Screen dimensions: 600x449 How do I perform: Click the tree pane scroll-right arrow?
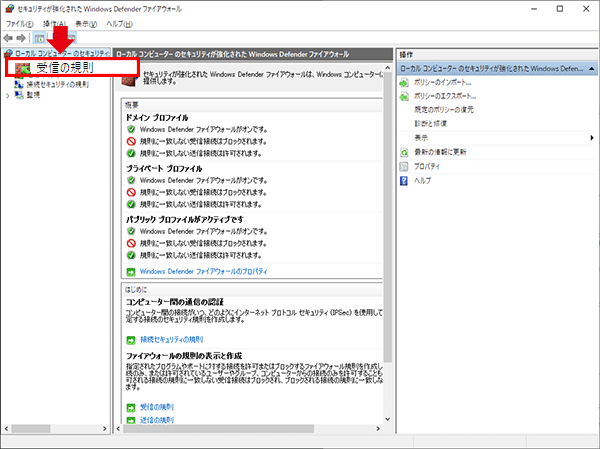click(x=104, y=429)
